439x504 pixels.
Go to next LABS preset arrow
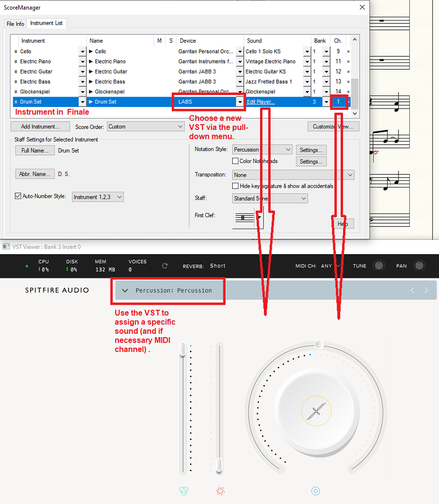(x=426, y=290)
